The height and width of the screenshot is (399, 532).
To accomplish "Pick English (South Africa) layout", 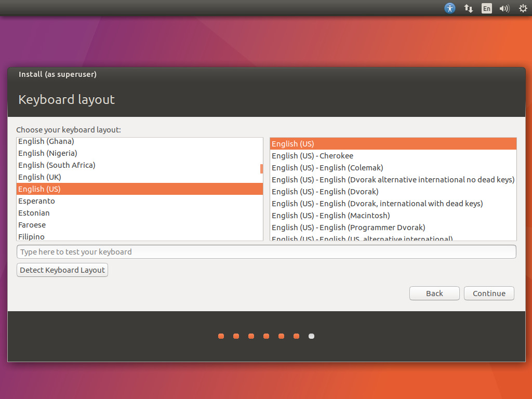I will (57, 165).
